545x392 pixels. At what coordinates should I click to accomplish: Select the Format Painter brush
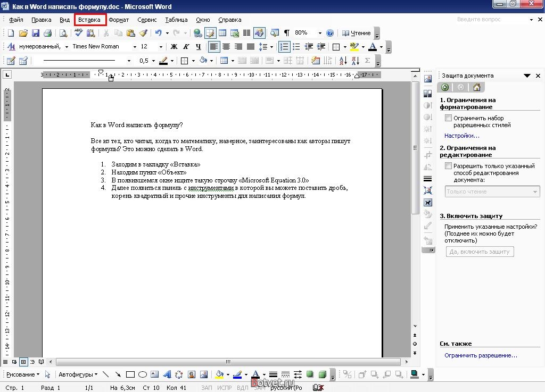(x=143, y=33)
